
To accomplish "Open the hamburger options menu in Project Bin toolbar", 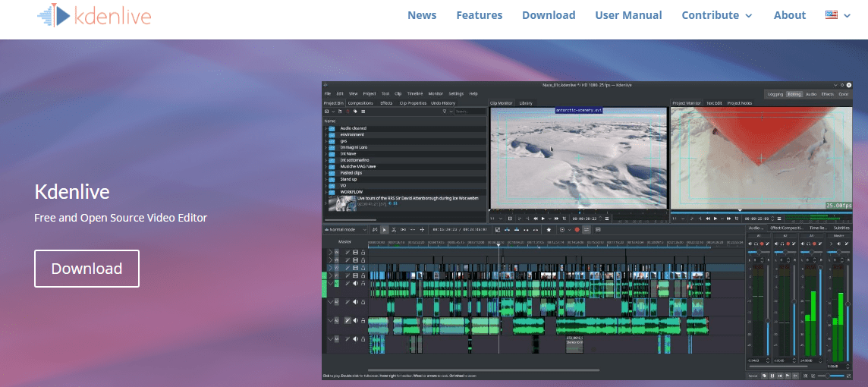I will pos(363,112).
